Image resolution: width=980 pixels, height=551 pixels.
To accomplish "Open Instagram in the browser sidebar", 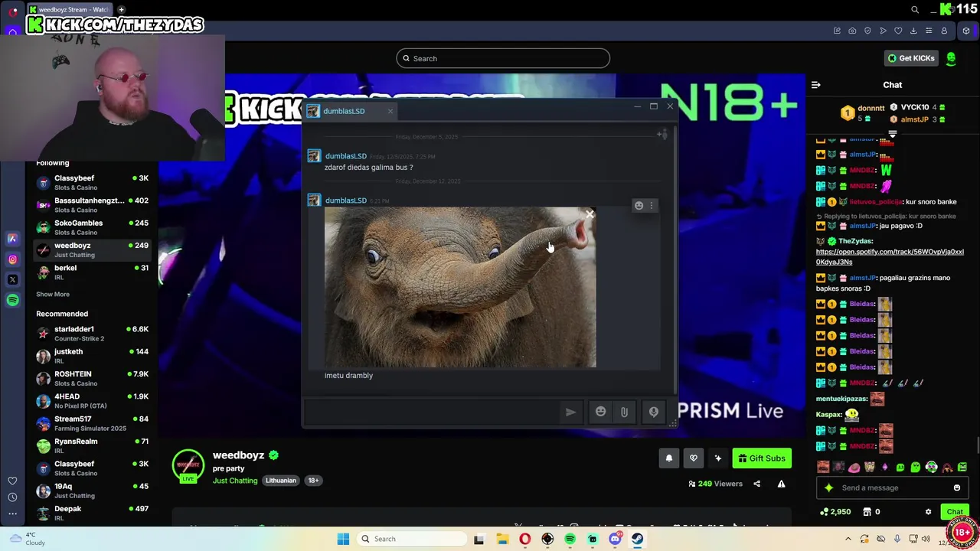I will [x=12, y=259].
